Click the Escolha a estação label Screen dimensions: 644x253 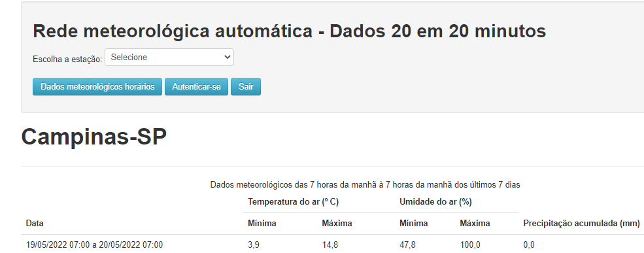[67, 59]
